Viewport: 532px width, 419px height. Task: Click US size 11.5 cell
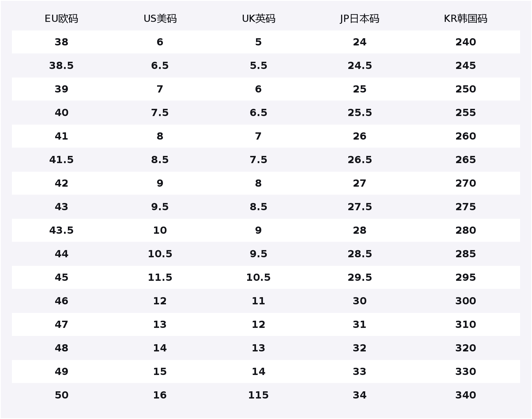pyautogui.click(x=160, y=277)
